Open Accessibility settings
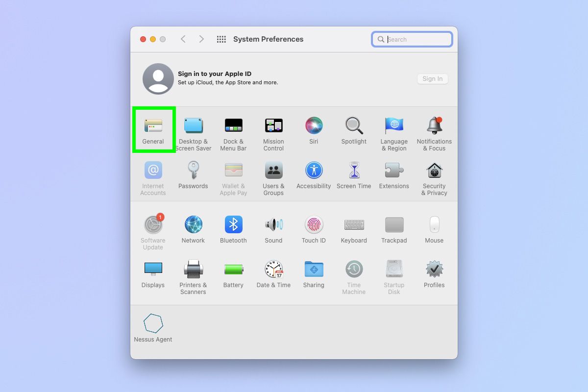This screenshot has width=588, height=392. click(314, 171)
